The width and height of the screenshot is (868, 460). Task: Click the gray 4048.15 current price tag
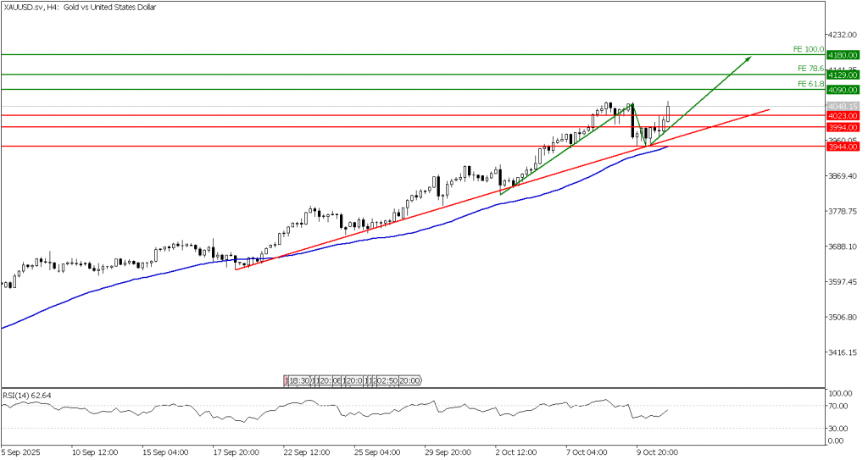pyautogui.click(x=843, y=107)
